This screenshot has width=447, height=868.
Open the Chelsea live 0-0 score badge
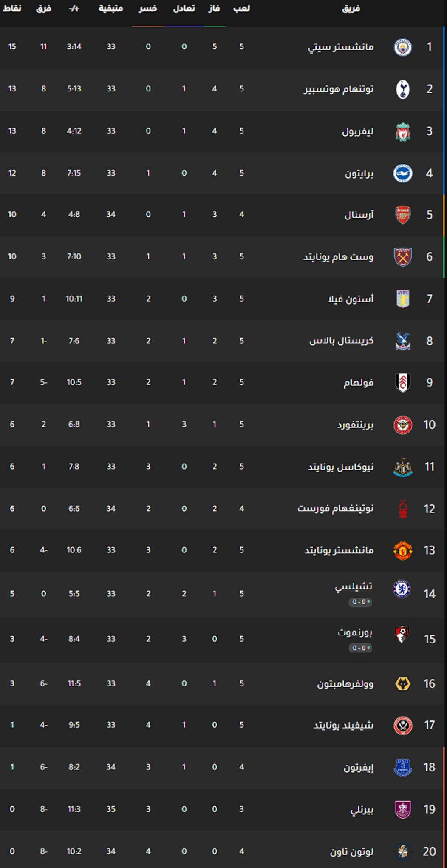tap(360, 602)
